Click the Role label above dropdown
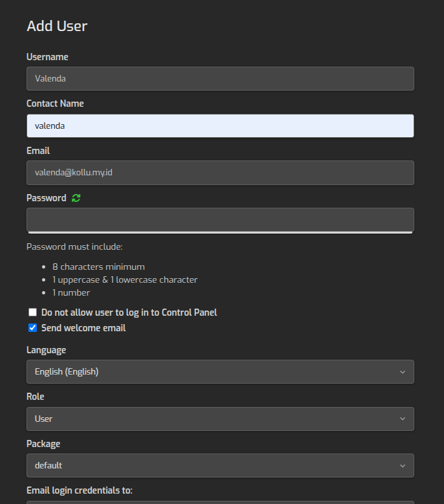Viewport: 444px width, 504px height. point(36,397)
